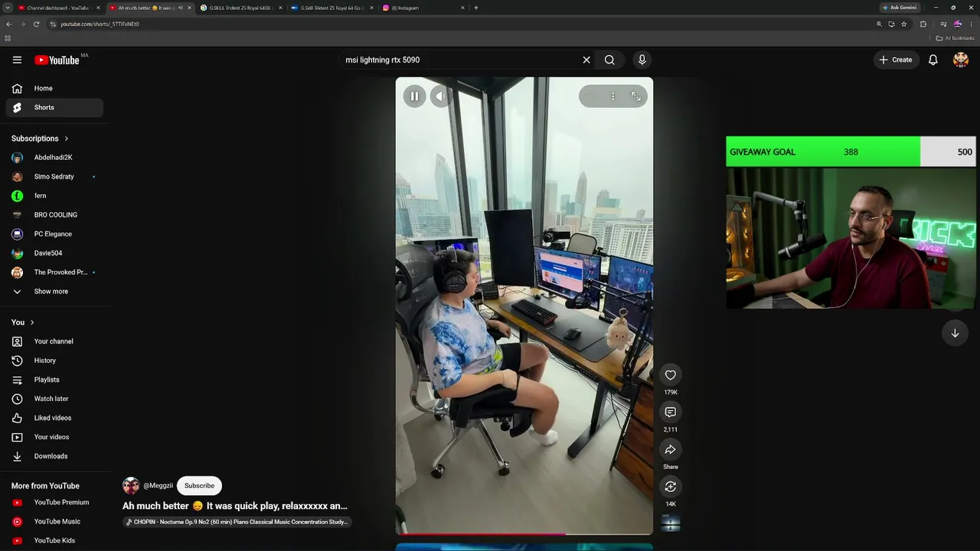Open Downloads in sidebar
980x551 pixels.
(54, 456)
